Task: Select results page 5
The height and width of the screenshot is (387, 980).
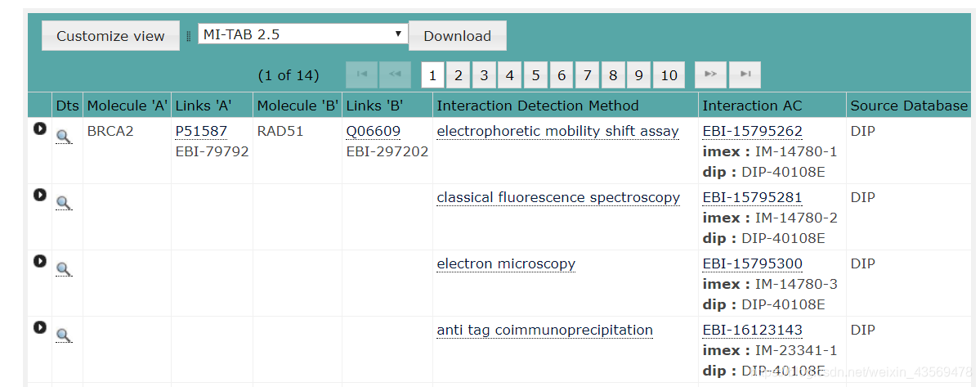Action: (535, 75)
